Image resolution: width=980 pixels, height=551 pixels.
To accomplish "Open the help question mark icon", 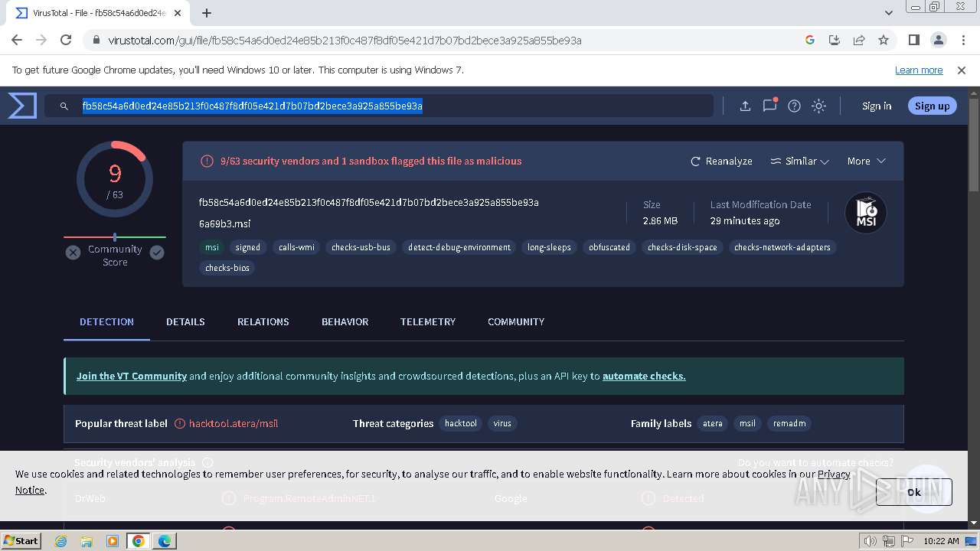I will [x=794, y=106].
